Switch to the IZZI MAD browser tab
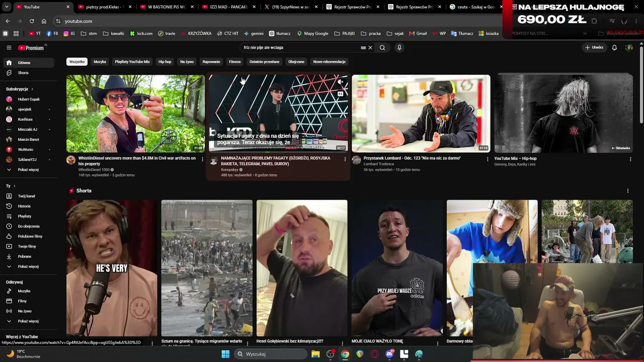Viewport: 644px width, 362px height. click(x=228, y=7)
